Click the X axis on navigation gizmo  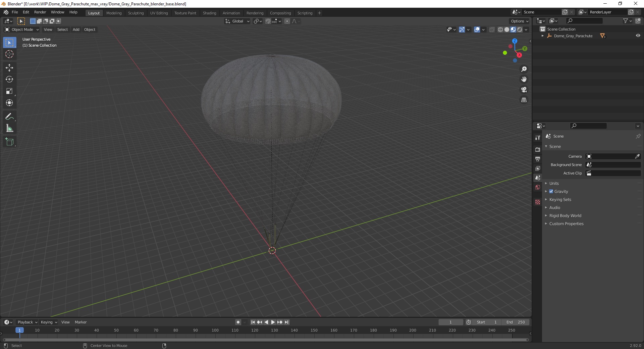(519, 55)
